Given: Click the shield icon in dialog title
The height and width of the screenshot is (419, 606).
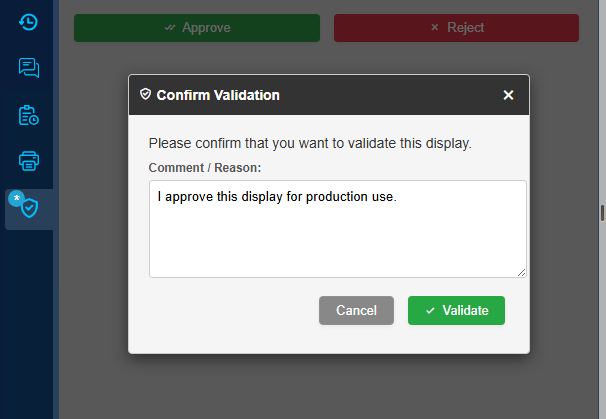Looking at the screenshot, I should [x=145, y=94].
